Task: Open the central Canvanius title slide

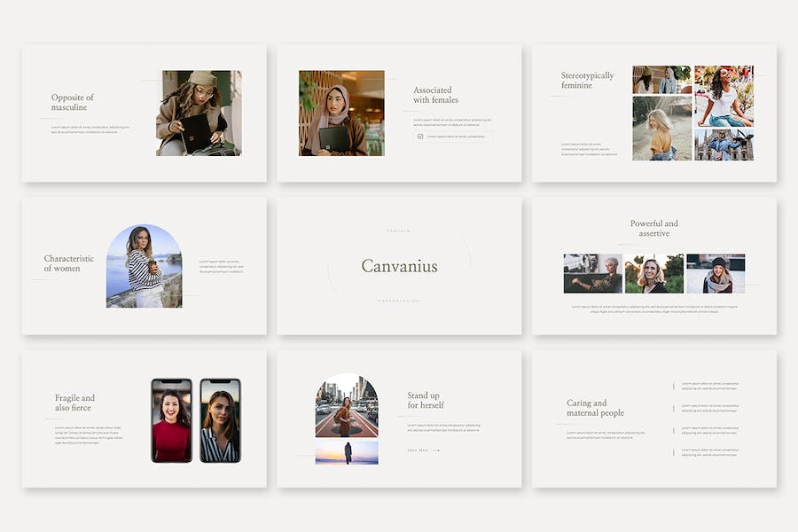Action: [x=399, y=266]
